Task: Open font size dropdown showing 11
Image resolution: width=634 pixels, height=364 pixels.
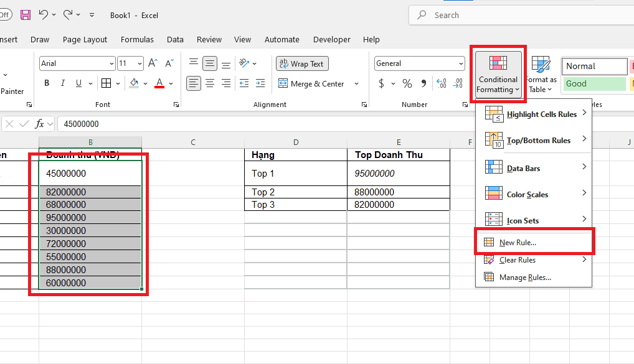Action: click(140, 63)
